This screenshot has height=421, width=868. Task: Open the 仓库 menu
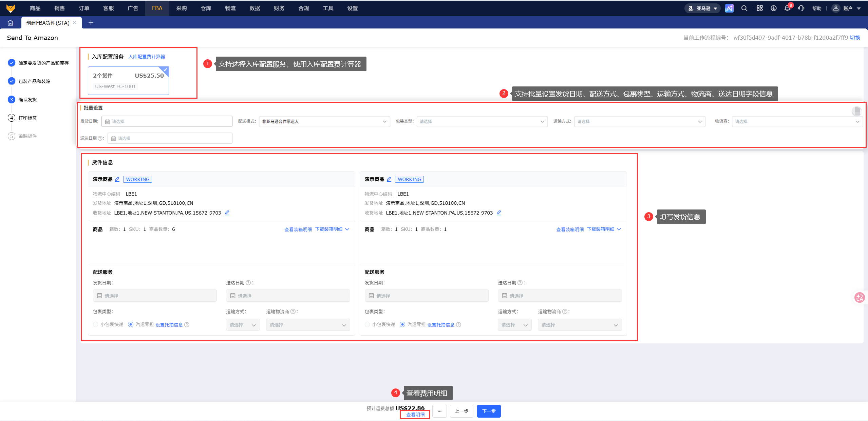click(206, 8)
